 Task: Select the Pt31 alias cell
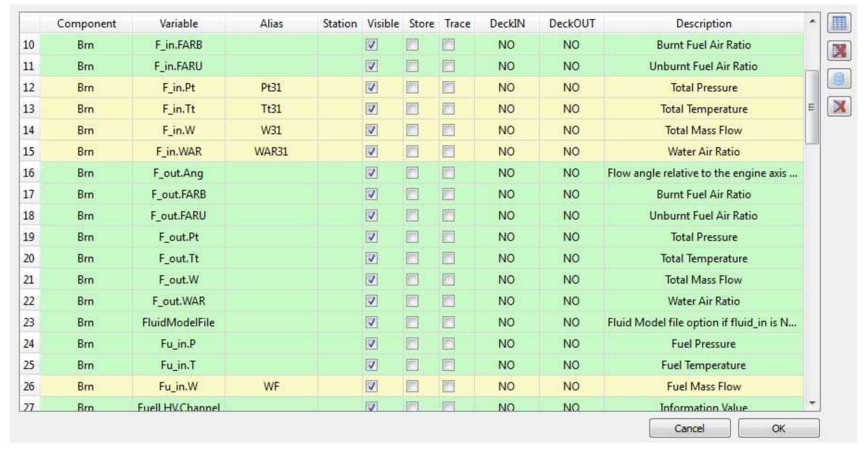click(x=271, y=88)
